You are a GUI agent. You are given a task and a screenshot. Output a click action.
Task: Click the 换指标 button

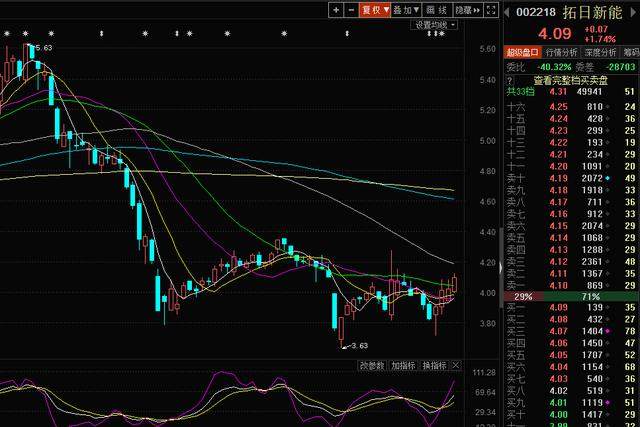point(434,365)
